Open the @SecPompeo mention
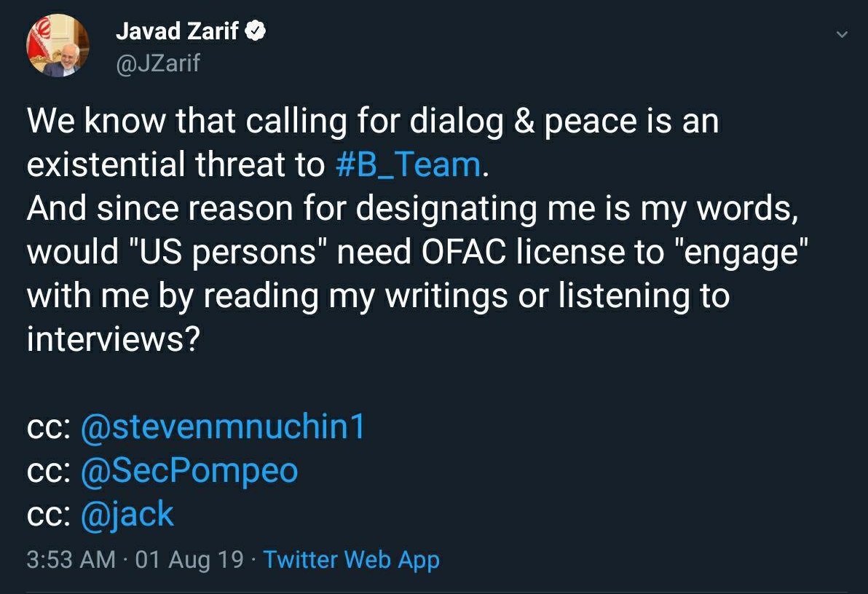Viewport: 868px width, 594px height. point(189,471)
